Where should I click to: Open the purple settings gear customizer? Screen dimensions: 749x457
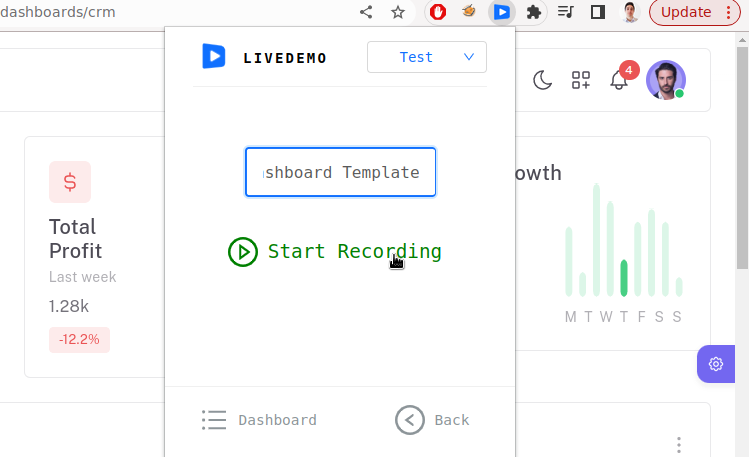[716, 364]
